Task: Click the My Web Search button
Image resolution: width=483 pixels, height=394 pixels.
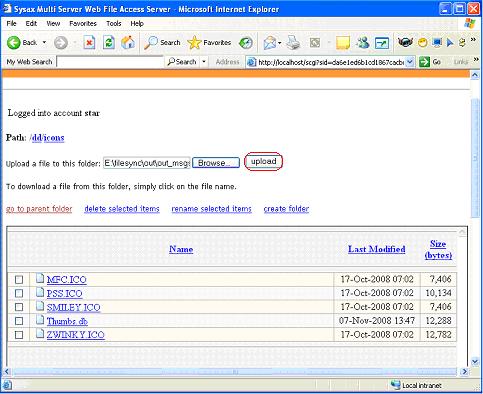Action: [182, 62]
